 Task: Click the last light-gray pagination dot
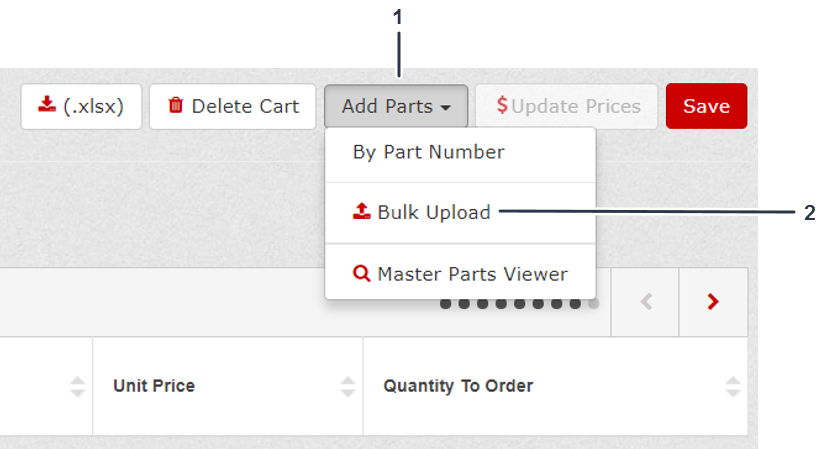[593, 303]
